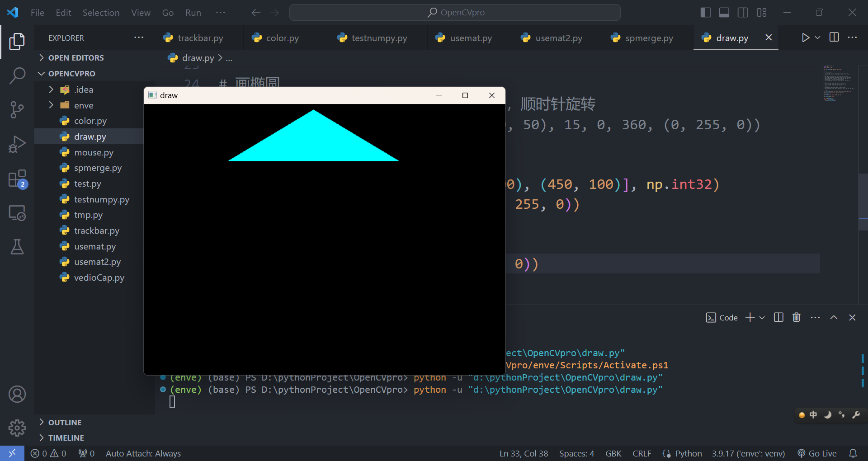Close the terminal panel

(852, 317)
